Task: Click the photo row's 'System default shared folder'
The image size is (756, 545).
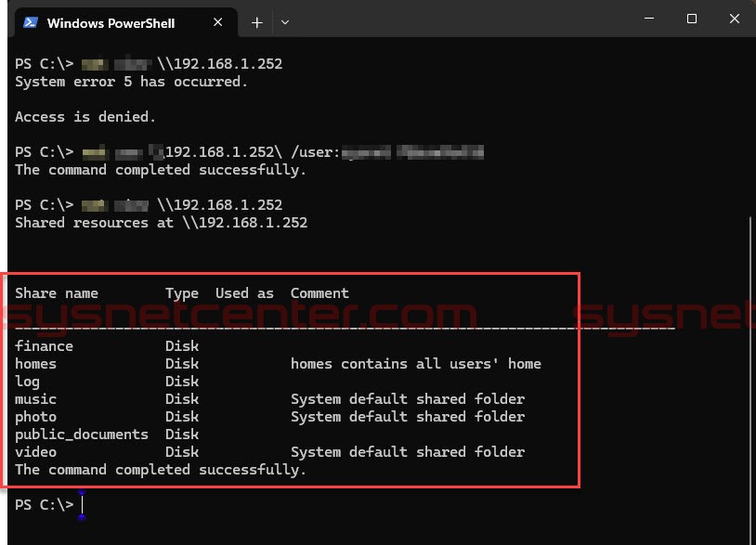Action: pyautogui.click(x=408, y=417)
